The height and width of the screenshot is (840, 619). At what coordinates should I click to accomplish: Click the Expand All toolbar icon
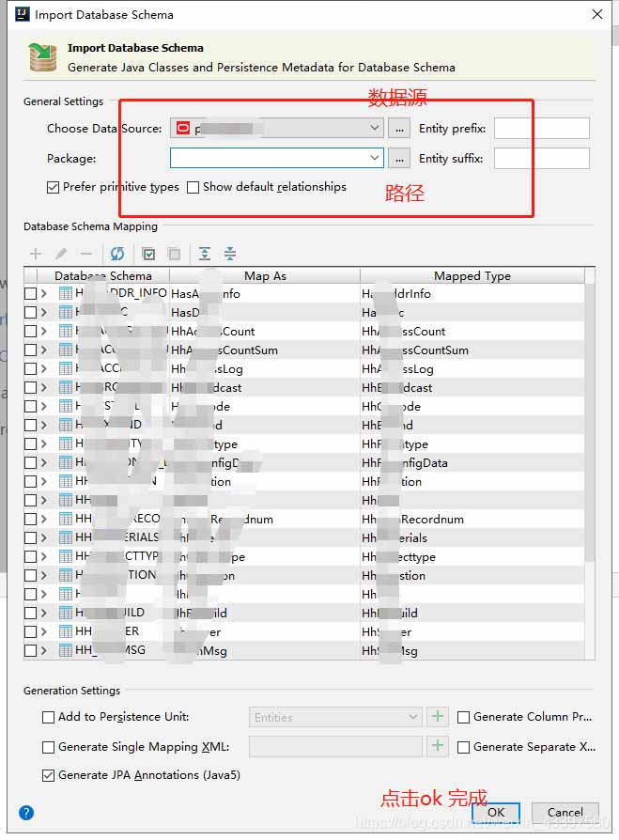click(205, 254)
